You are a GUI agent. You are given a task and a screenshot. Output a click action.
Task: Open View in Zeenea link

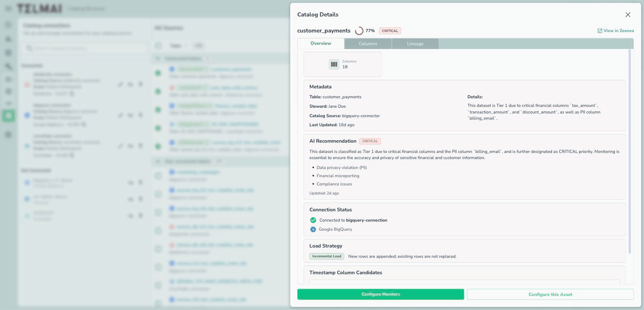(x=615, y=31)
